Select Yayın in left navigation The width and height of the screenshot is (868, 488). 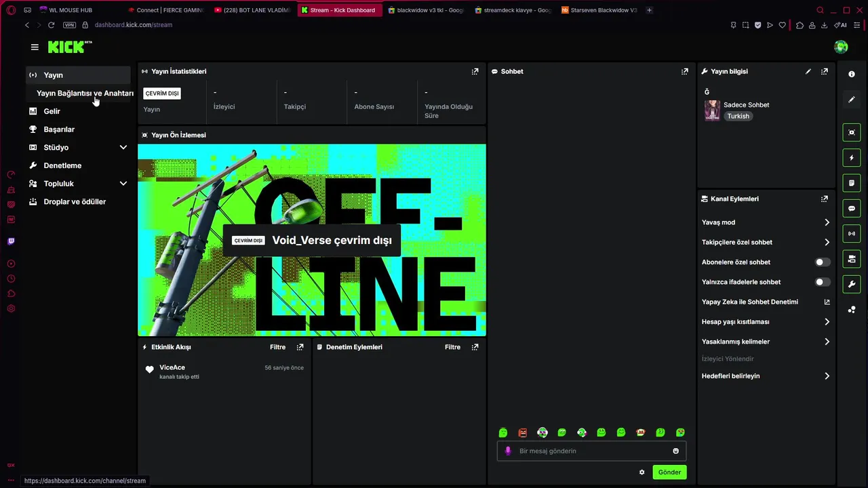tap(78, 75)
